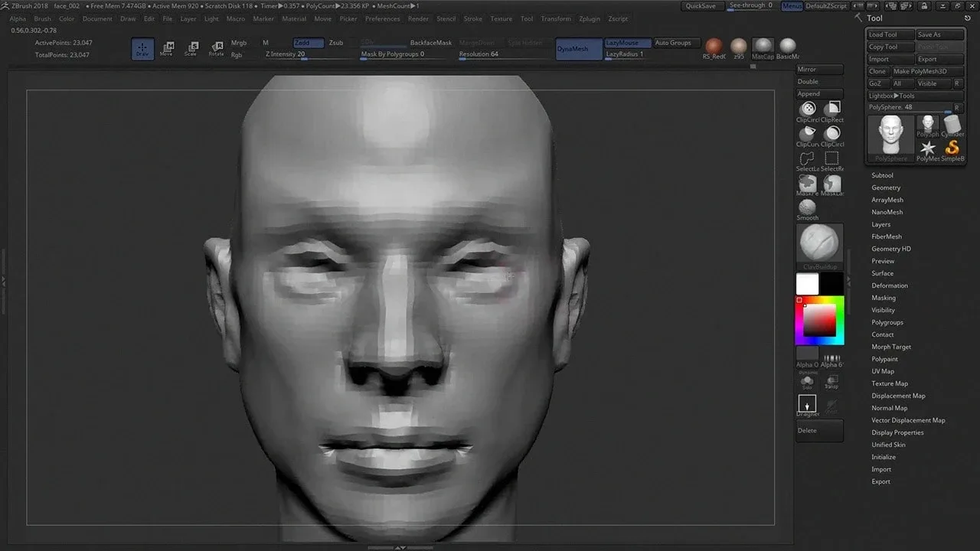This screenshot has width=980, height=551.
Task: Activate the Draw mode button
Action: [142, 49]
